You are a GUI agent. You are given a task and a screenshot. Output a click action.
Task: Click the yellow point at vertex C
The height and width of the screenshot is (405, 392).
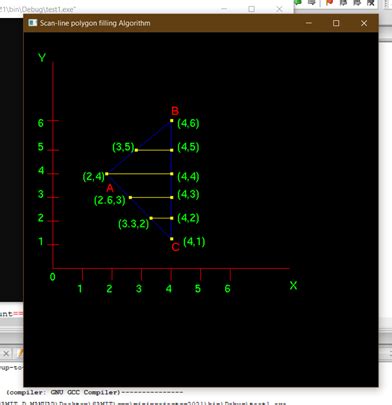click(x=172, y=239)
